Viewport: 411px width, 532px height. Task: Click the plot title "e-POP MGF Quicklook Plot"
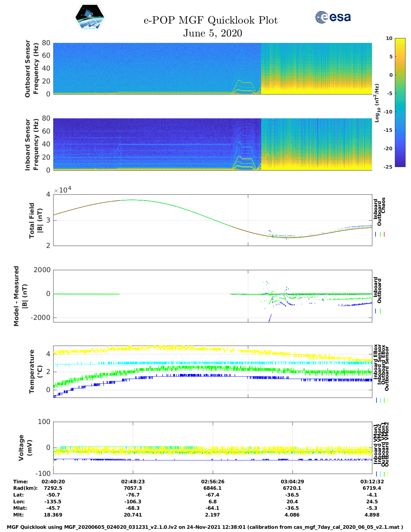coord(210,20)
